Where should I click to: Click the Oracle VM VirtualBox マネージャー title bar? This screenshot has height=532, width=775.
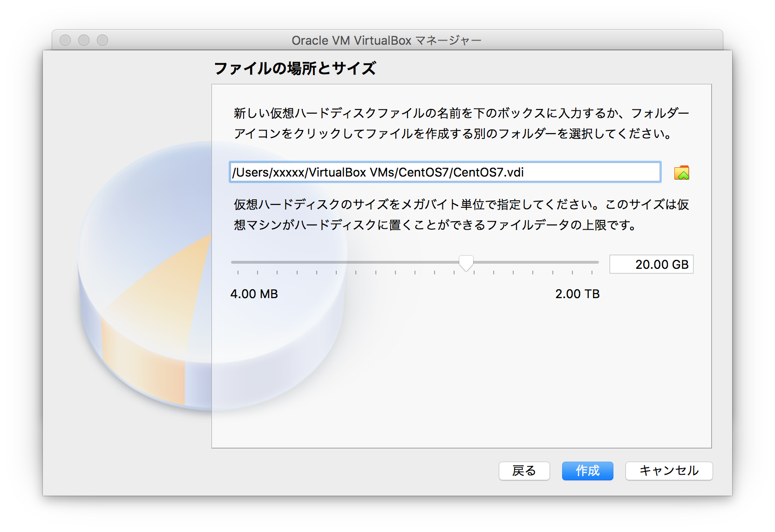click(x=387, y=41)
